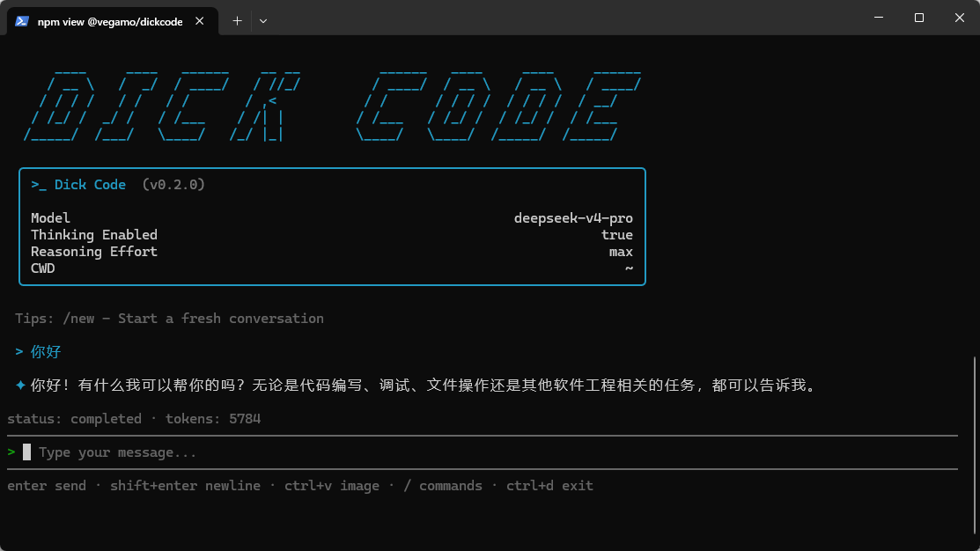Click the user message '你好'
The width and height of the screenshot is (980, 551).
point(46,352)
